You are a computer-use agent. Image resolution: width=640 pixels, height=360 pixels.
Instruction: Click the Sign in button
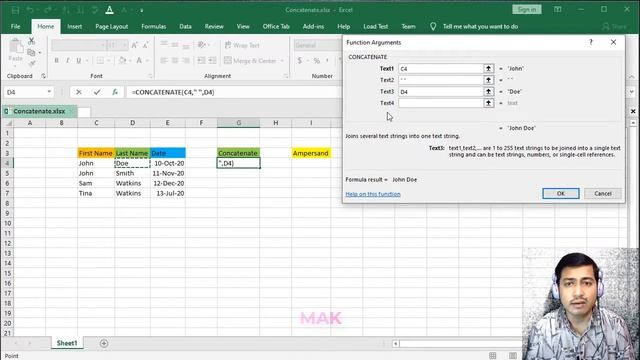[527, 9]
